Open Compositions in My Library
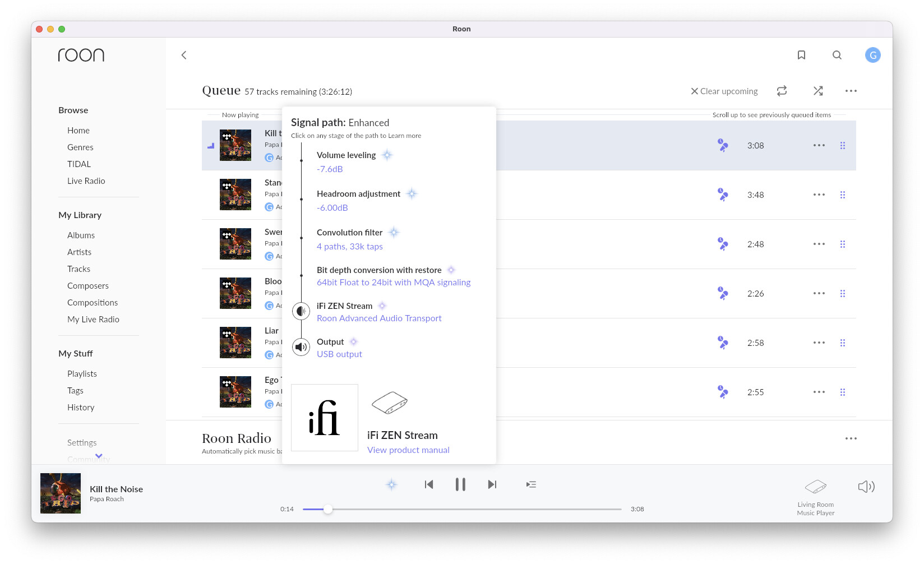This screenshot has width=924, height=564. pos(93,302)
